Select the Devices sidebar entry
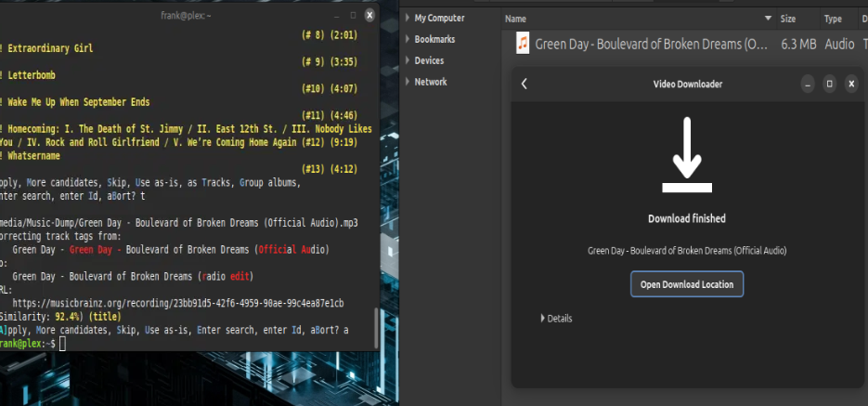 (x=429, y=60)
